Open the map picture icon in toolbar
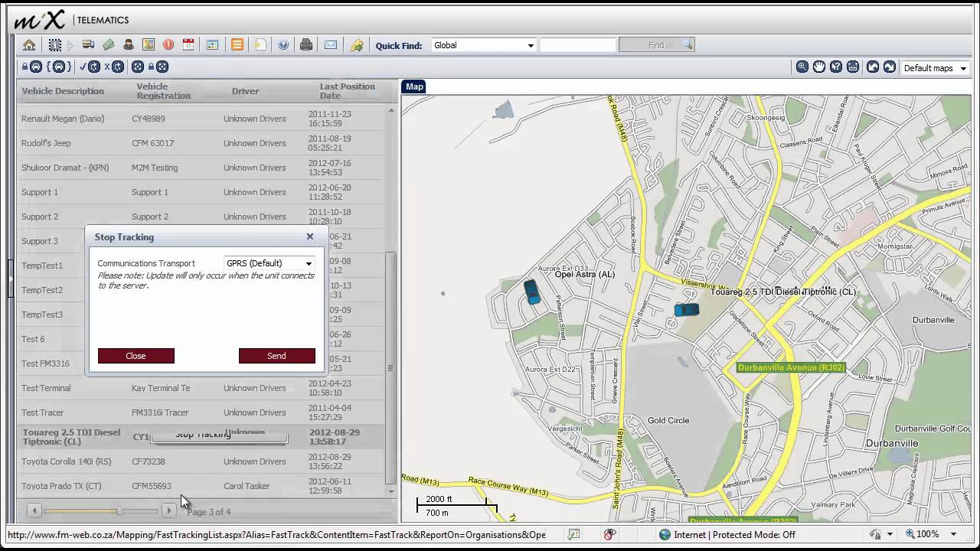 tap(149, 45)
